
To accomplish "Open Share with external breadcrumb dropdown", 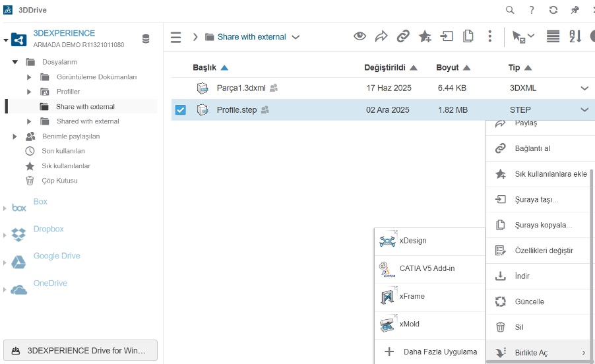I will pyautogui.click(x=296, y=37).
